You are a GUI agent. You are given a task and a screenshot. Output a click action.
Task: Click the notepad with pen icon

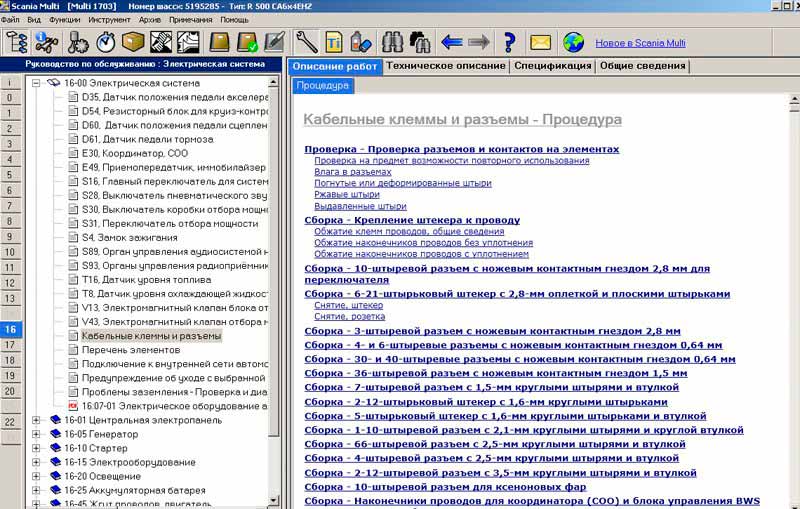[x=275, y=42]
